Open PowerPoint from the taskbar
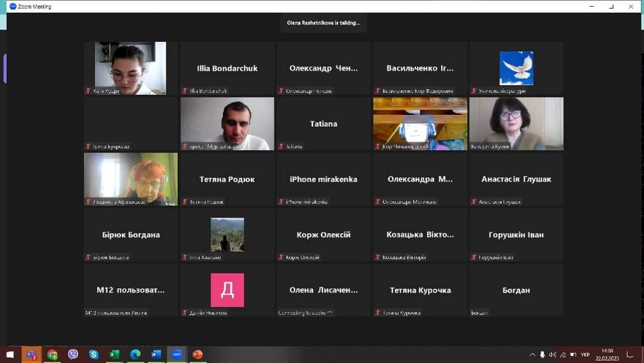Screen dimensions: 644x363 coord(197,355)
